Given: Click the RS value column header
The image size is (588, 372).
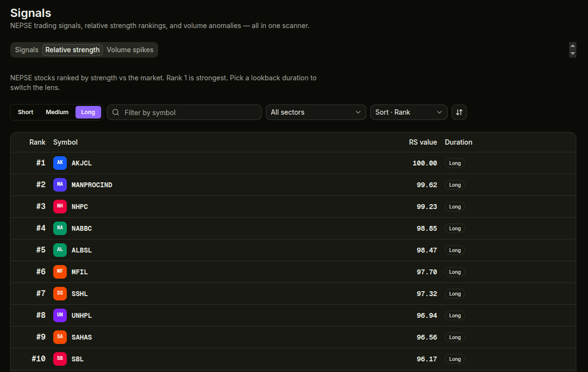Looking at the screenshot, I should coord(422,142).
